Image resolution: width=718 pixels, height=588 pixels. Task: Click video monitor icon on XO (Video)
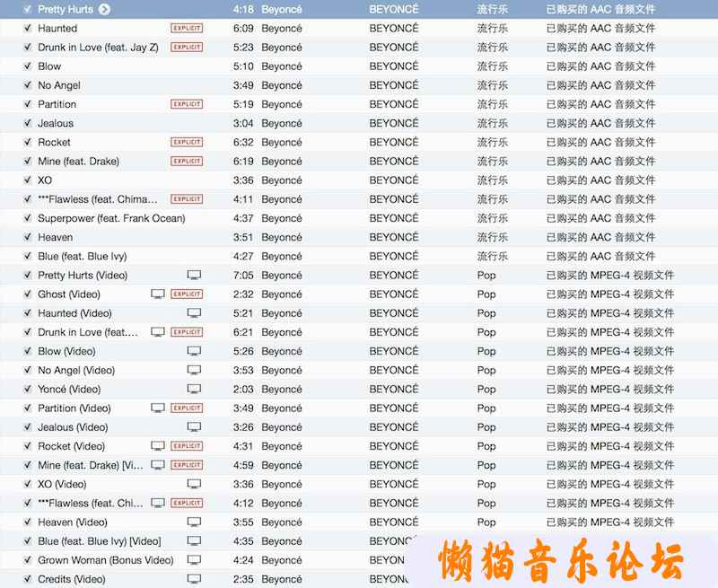(194, 484)
